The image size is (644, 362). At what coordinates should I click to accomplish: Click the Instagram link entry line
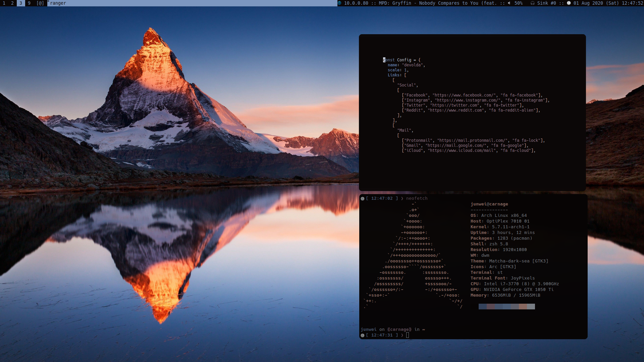tap(476, 100)
